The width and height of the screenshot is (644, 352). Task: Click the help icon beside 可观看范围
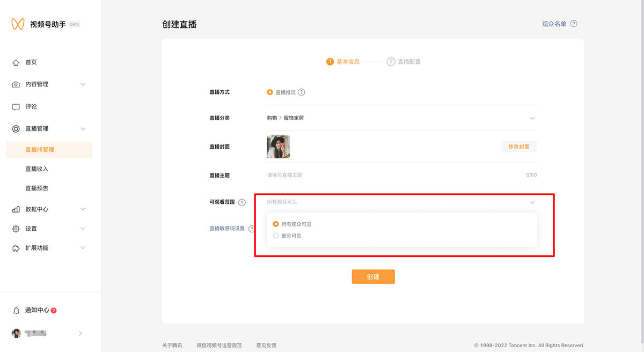[242, 202]
